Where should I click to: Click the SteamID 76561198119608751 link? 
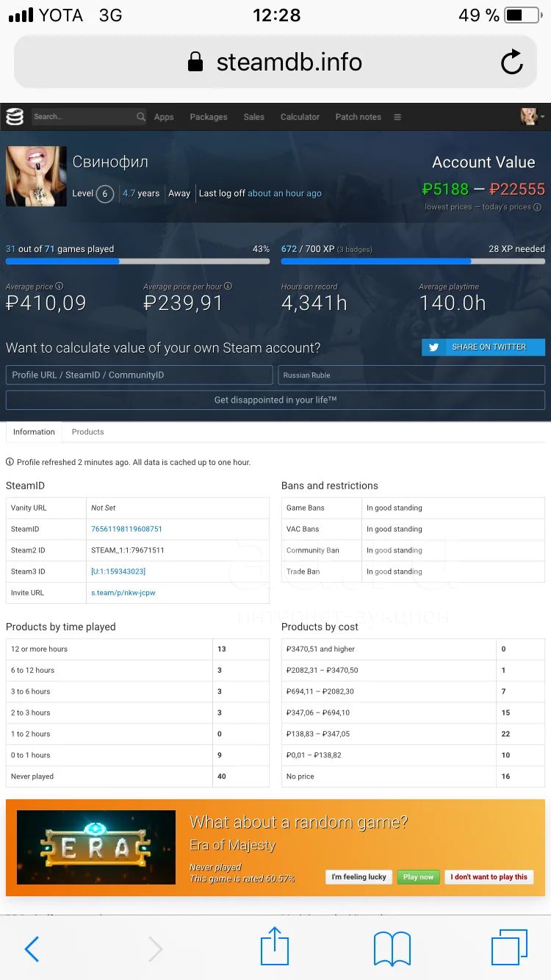(126, 529)
